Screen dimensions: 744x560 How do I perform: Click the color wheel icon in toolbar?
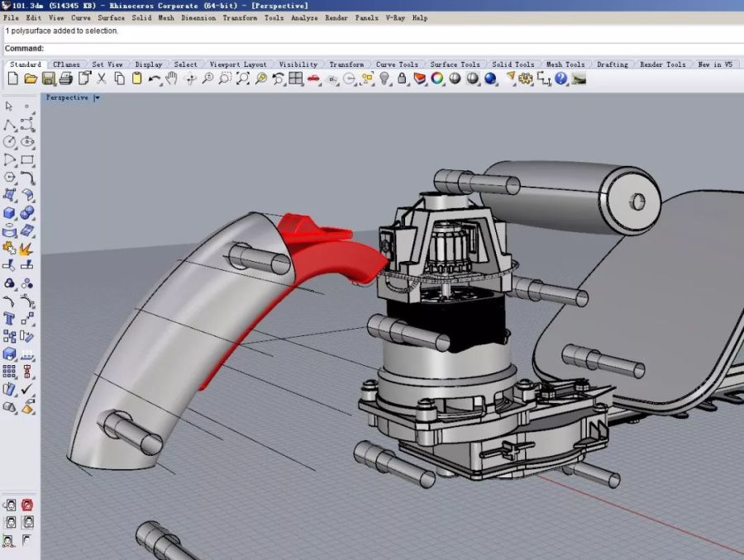point(437,78)
